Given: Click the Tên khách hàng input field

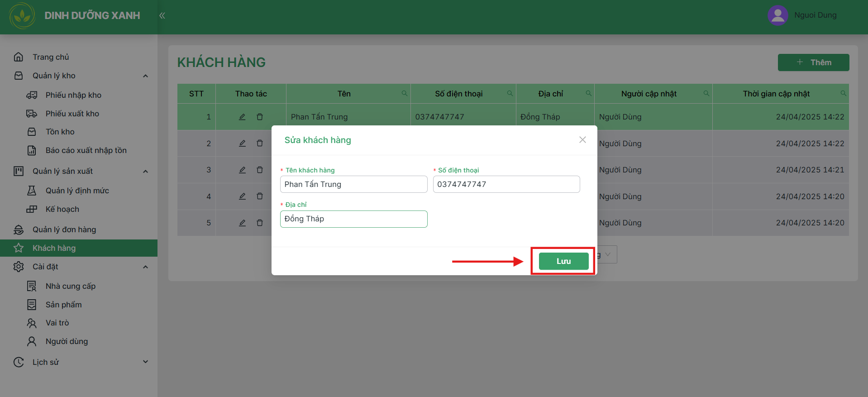Looking at the screenshot, I should [x=353, y=184].
